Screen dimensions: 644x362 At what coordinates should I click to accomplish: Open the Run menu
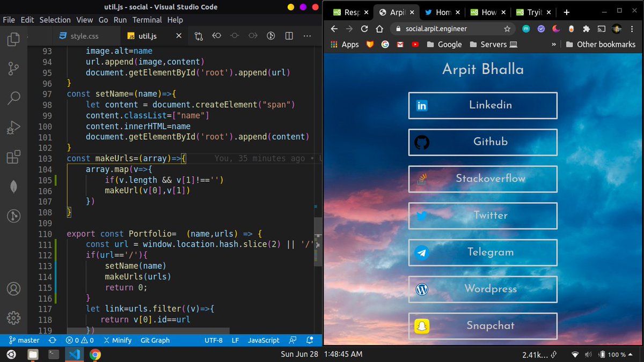(120, 20)
